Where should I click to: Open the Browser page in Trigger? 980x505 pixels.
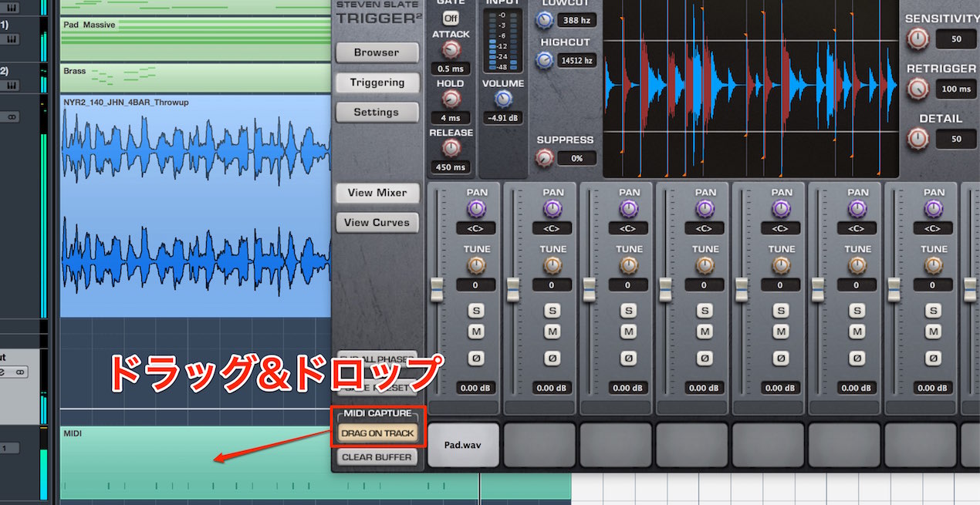click(x=377, y=52)
